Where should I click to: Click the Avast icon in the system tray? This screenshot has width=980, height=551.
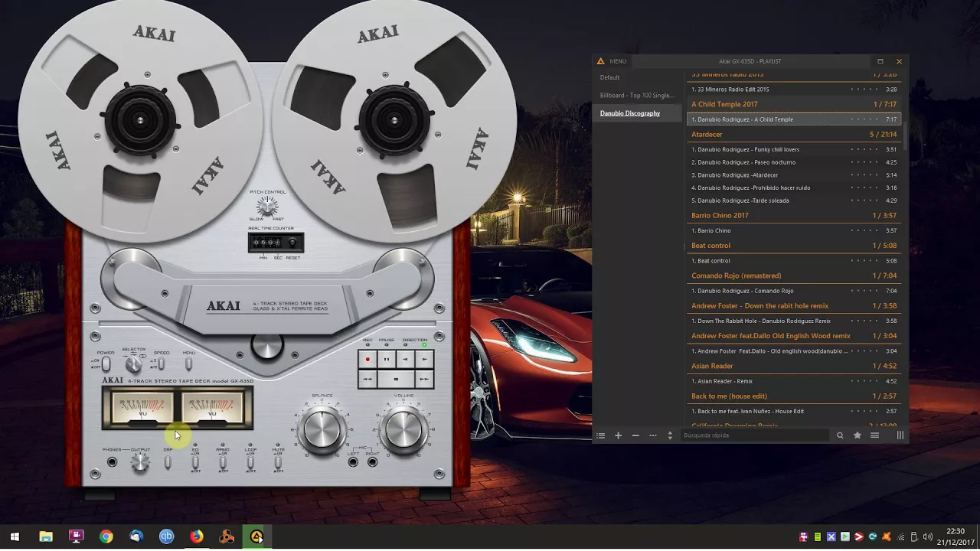click(887, 536)
